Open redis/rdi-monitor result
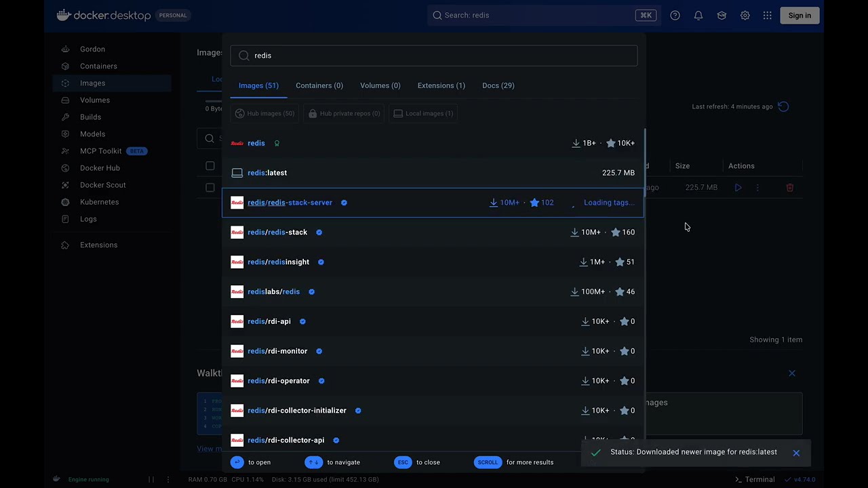 (433, 351)
